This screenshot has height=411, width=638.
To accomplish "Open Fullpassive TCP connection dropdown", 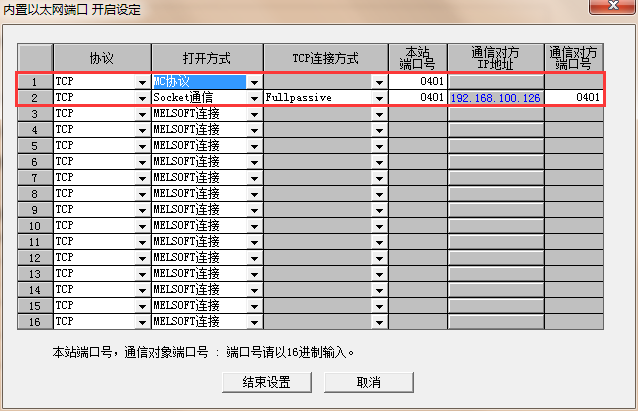I will click(379, 98).
